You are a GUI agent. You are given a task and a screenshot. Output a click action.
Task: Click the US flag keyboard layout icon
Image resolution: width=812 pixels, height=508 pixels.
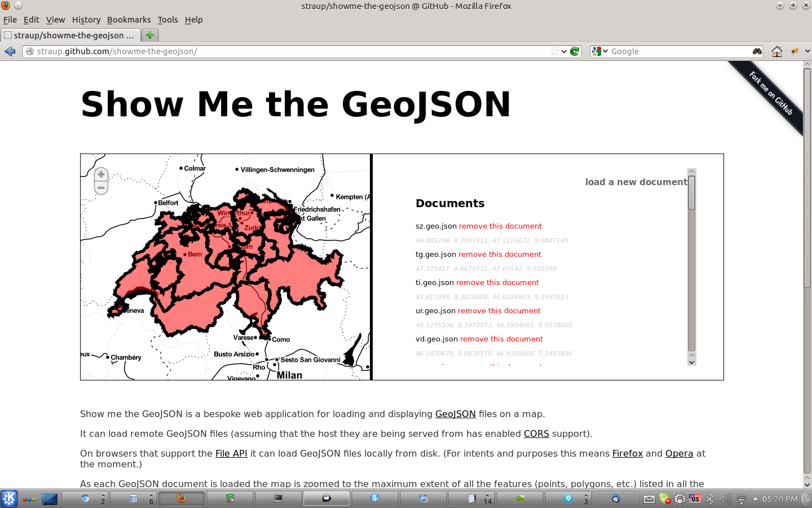695,499
